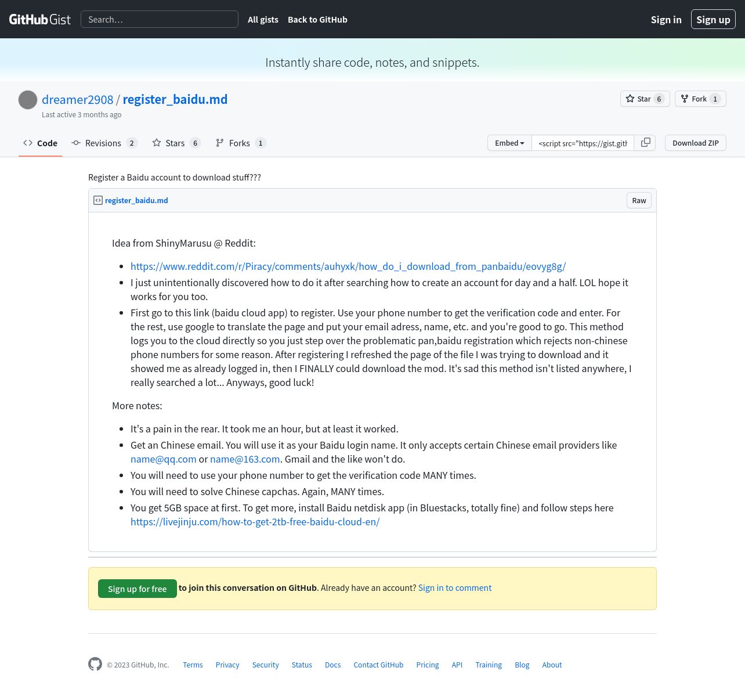Open the Blog footer link
Screen dimensions: 745x700
pos(522,665)
